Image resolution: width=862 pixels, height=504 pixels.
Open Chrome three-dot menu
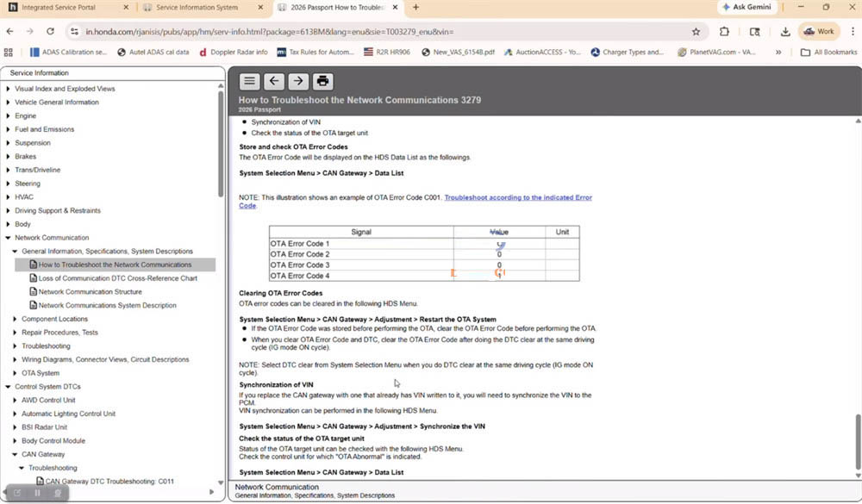[853, 31]
